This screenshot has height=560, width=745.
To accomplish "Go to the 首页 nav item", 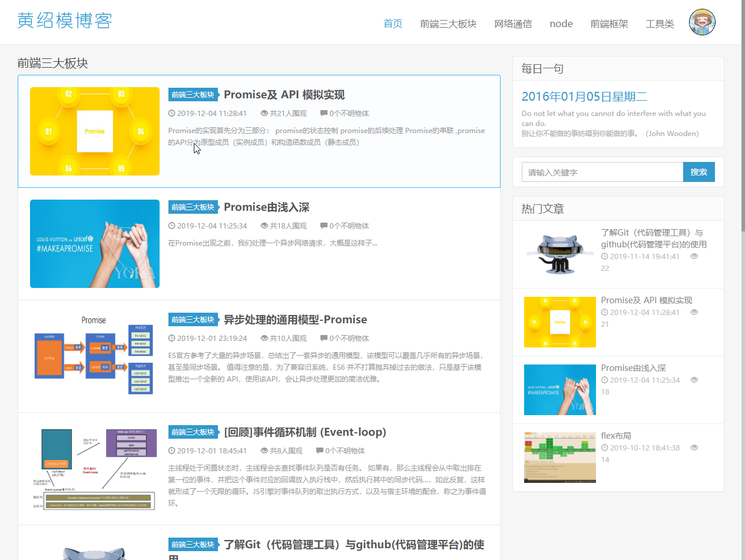I will coord(393,24).
